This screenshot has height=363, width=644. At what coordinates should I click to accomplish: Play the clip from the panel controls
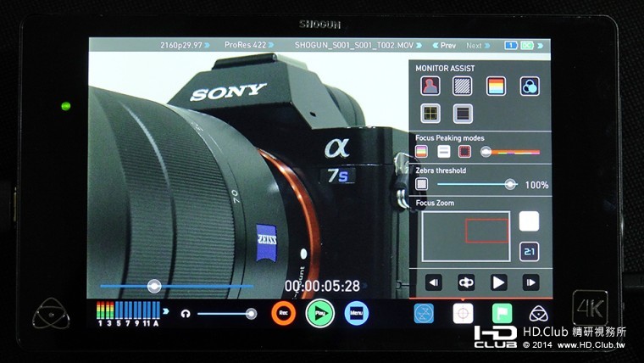(x=498, y=282)
